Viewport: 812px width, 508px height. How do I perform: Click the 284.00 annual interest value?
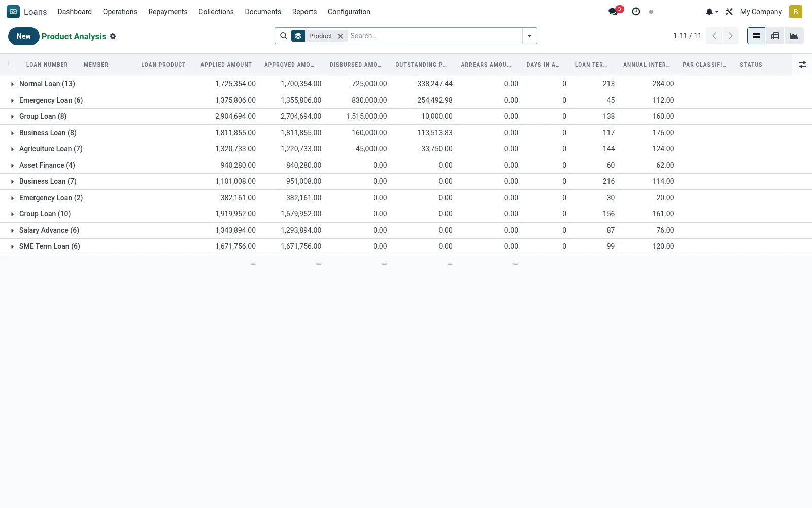tap(663, 84)
